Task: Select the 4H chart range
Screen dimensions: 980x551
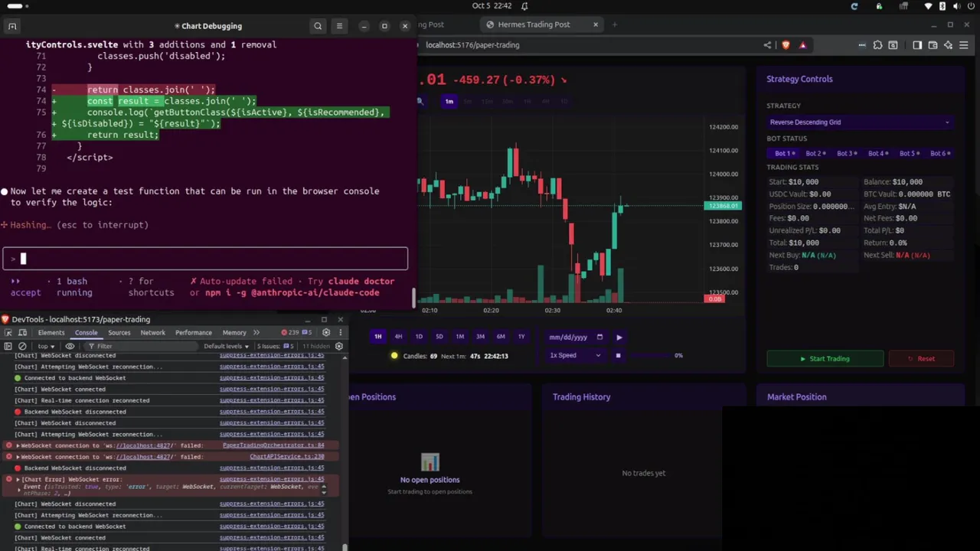Action: click(398, 337)
